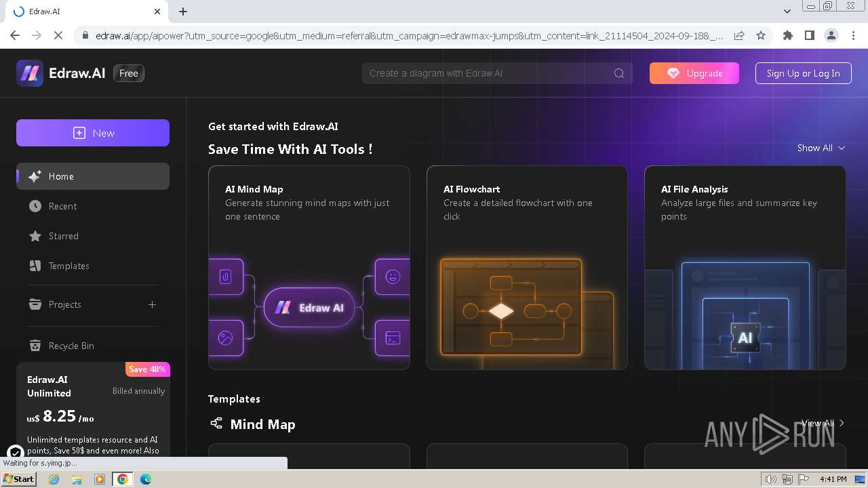The height and width of the screenshot is (488, 868).
Task: Click the plus icon on New button
Action: (x=79, y=133)
